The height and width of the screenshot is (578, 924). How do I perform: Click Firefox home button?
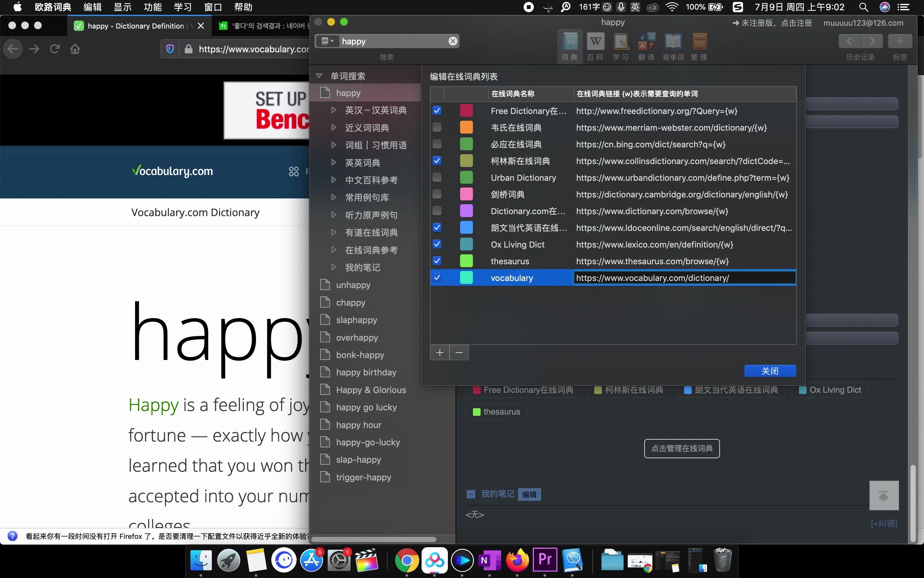pos(75,49)
